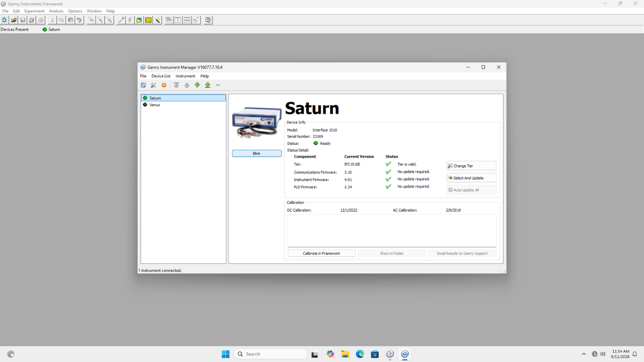The height and width of the screenshot is (362, 644).
Task: Click the New icon in Framework toolbar
Action: point(4,20)
